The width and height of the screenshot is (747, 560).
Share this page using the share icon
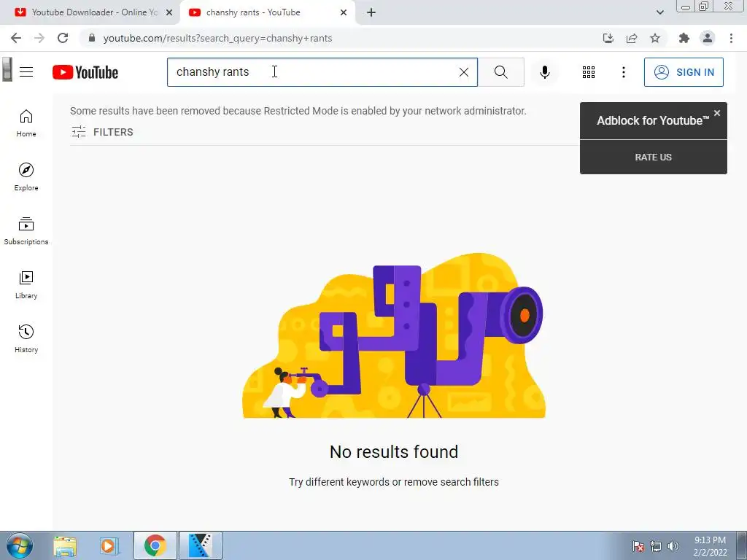(x=632, y=38)
